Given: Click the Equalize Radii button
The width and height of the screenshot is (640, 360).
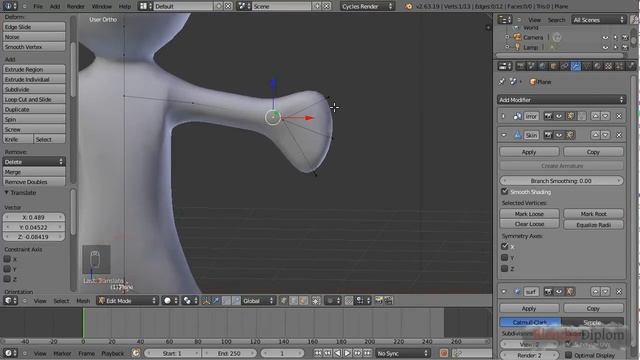Looking at the screenshot, I should point(593,225).
